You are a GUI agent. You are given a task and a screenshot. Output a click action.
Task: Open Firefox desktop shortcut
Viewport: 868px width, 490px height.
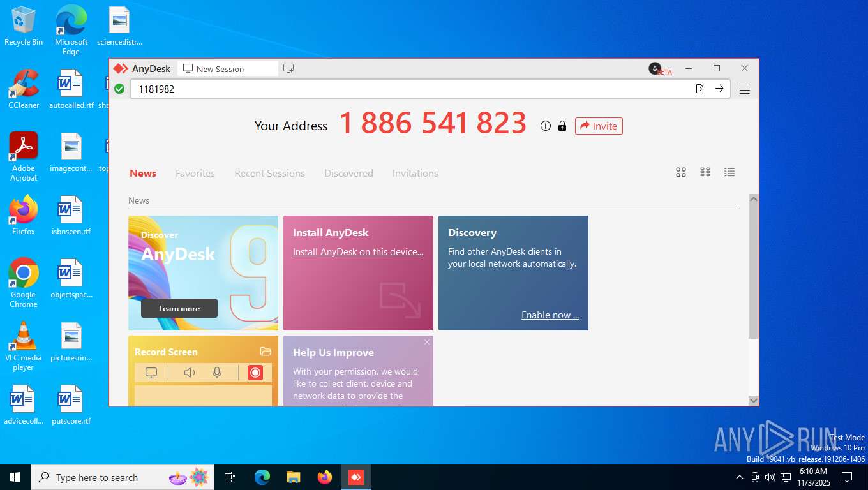pyautogui.click(x=24, y=216)
